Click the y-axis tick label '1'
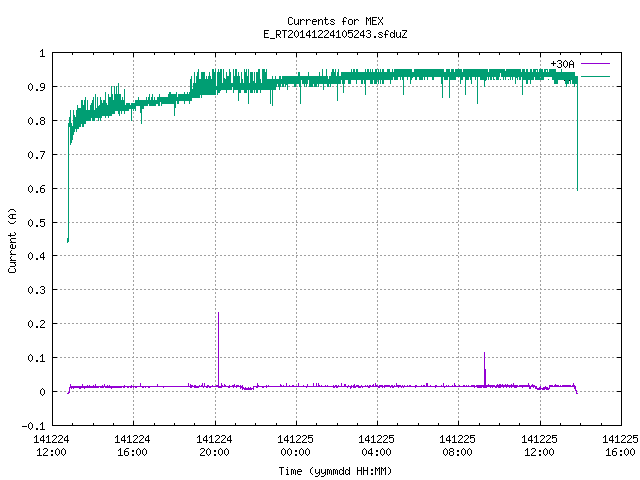 coord(42,53)
